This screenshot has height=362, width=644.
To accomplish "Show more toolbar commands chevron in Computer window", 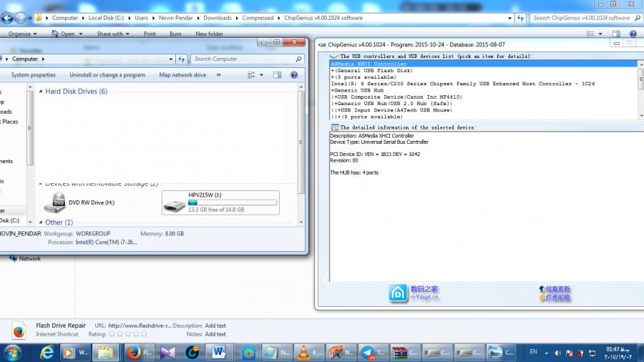I will [x=218, y=74].
